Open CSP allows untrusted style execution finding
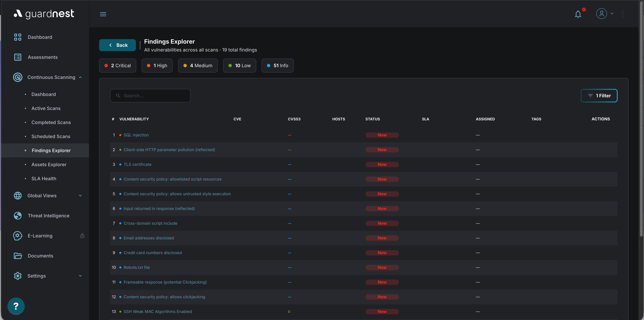Viewport: 644px width, 320px height. 177,194
